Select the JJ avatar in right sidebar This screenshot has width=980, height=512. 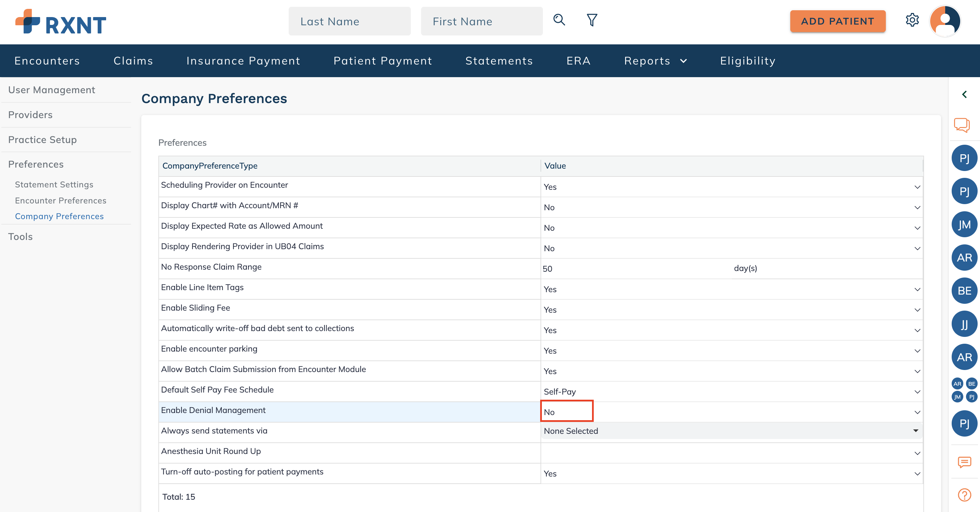pyautogui.click(x=964, y=324)
